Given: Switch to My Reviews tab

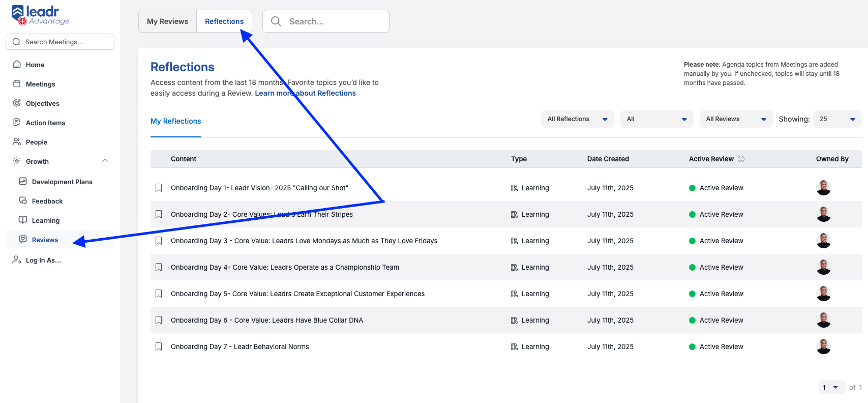Looking at the screenshot, I should pos(167,21).
